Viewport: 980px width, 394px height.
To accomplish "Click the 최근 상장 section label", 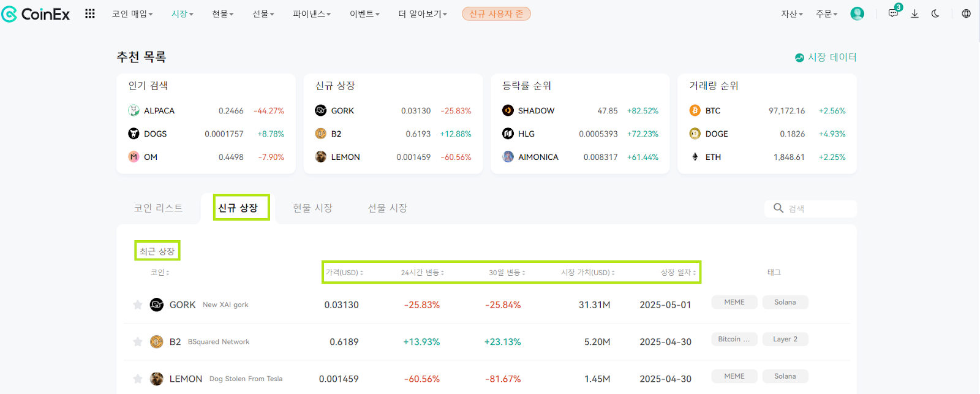I will [x=157, y=251].
